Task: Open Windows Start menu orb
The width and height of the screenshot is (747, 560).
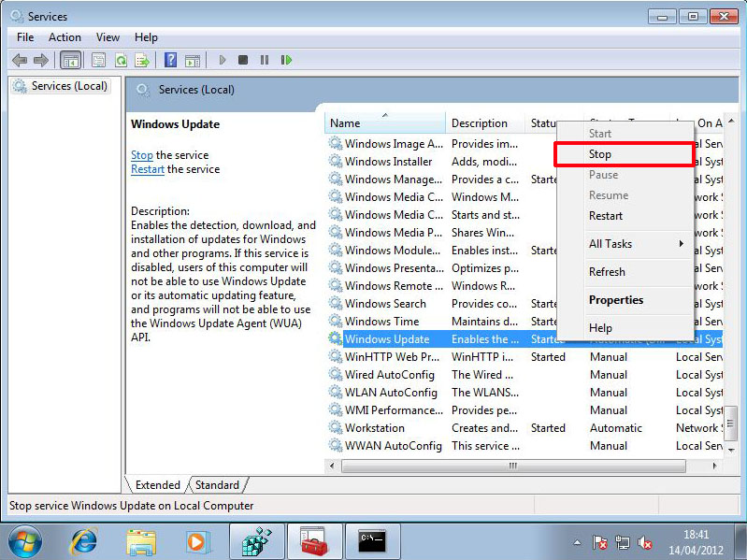Action: [24, 542]
